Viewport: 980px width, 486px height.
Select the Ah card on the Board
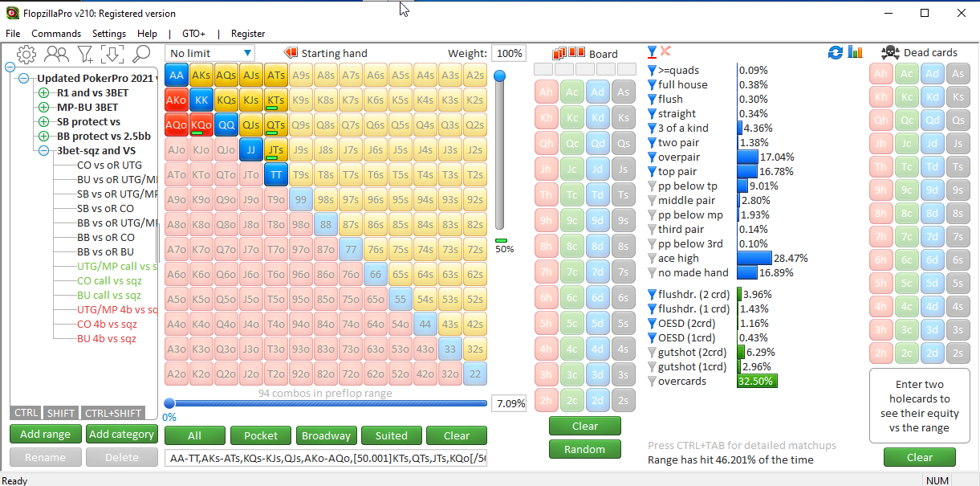pyautogui.click(x=546, y=92)
